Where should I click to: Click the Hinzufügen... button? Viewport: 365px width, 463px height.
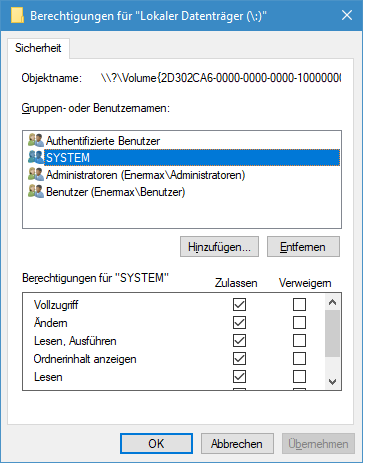click(x=219, y=247)
